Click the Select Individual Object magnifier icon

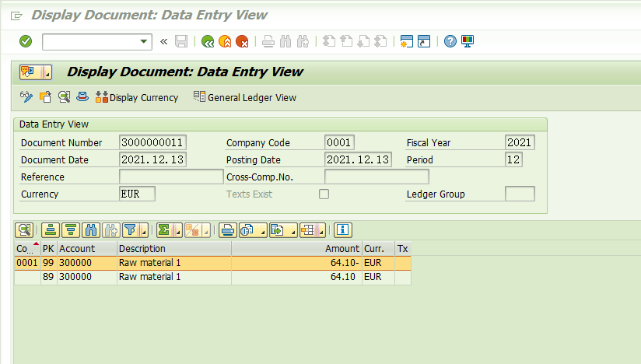(65, 96)
